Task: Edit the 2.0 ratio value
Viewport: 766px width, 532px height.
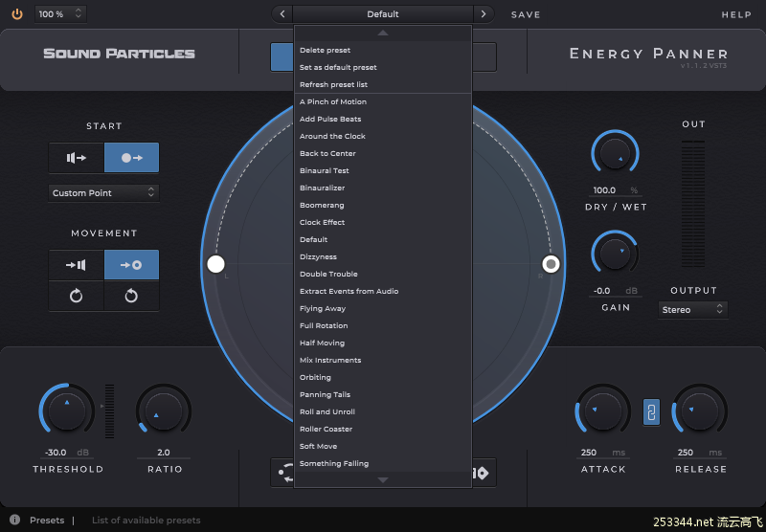Action: click(x=164, y=453)
